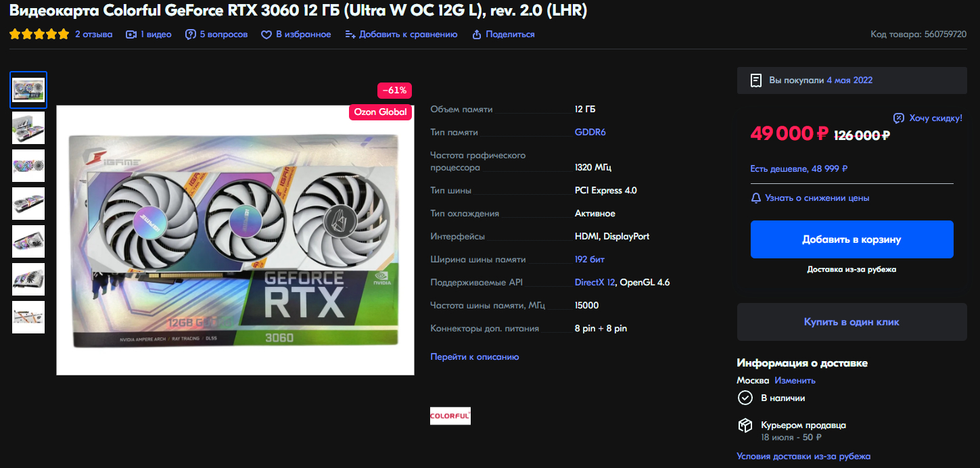Open the 2 отзыва reviews link
Screen dimensions: 980x468
tap(93, 34)
